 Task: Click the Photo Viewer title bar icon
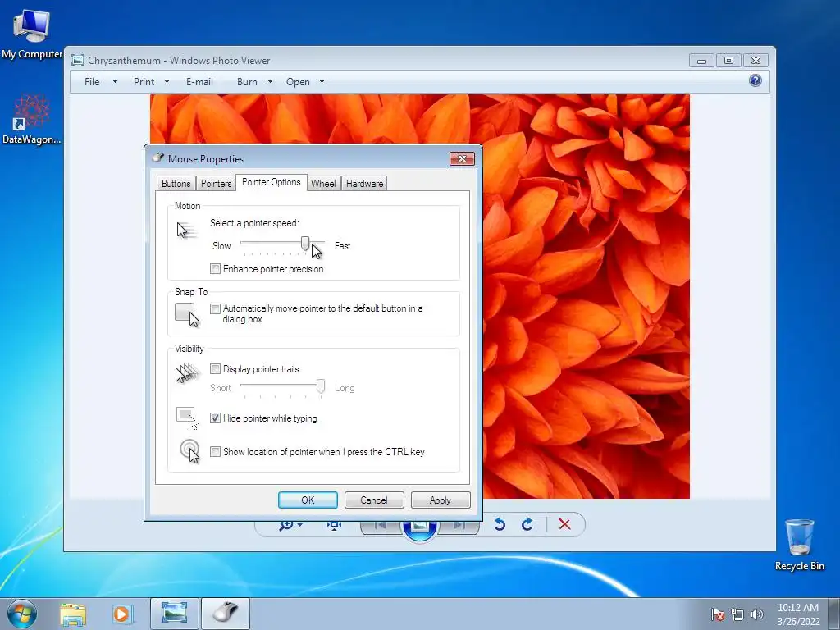78,60
